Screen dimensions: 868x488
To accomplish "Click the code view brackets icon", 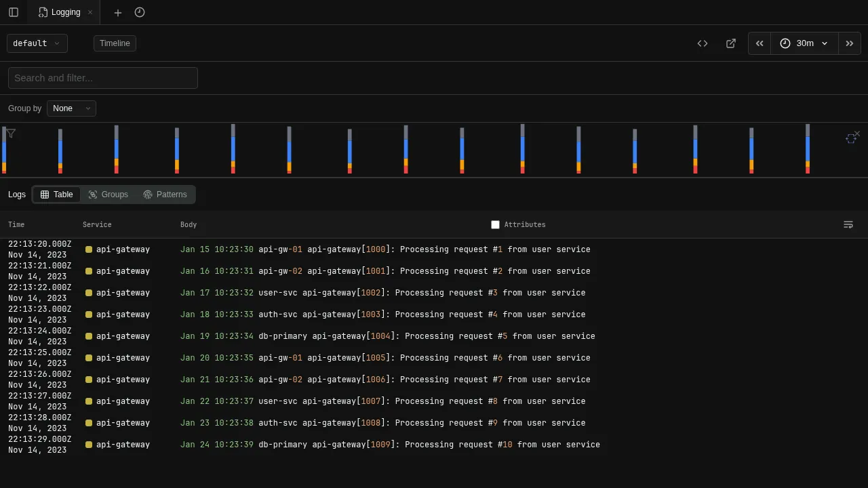I will [703, 43].
